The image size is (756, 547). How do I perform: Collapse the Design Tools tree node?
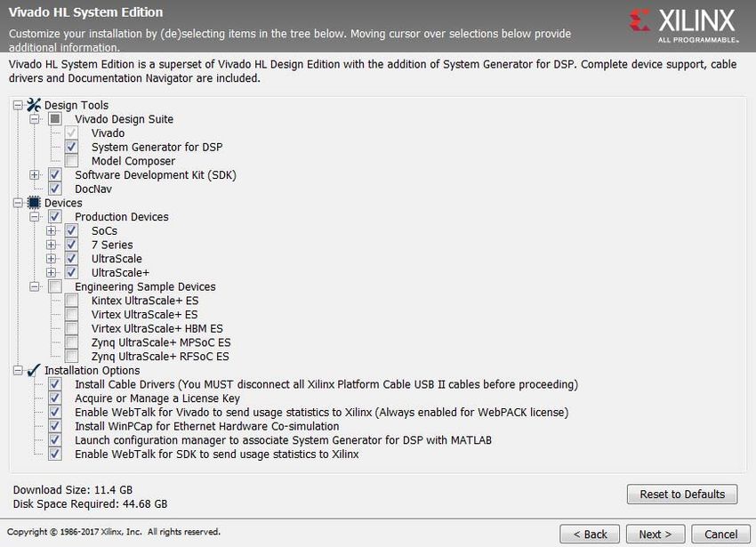pos(18,105)
